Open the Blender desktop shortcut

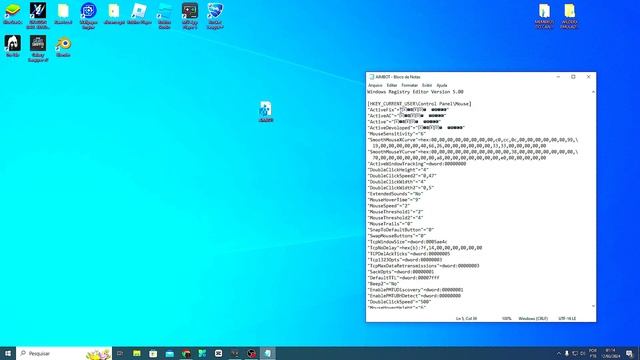[x=63, y=46]
